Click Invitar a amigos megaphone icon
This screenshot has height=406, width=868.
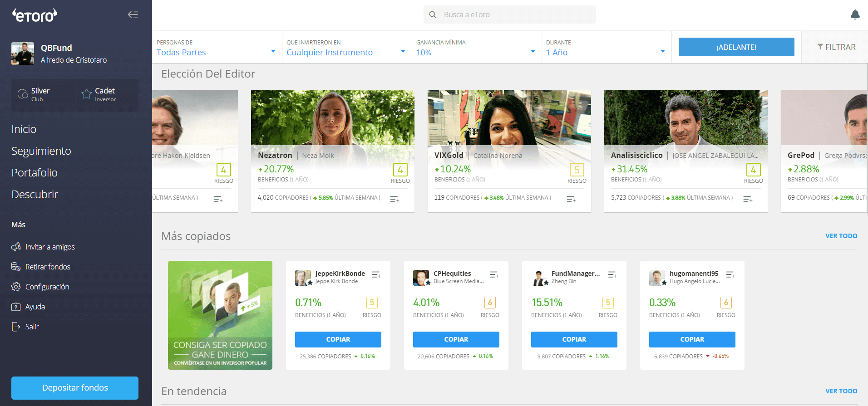16,247
